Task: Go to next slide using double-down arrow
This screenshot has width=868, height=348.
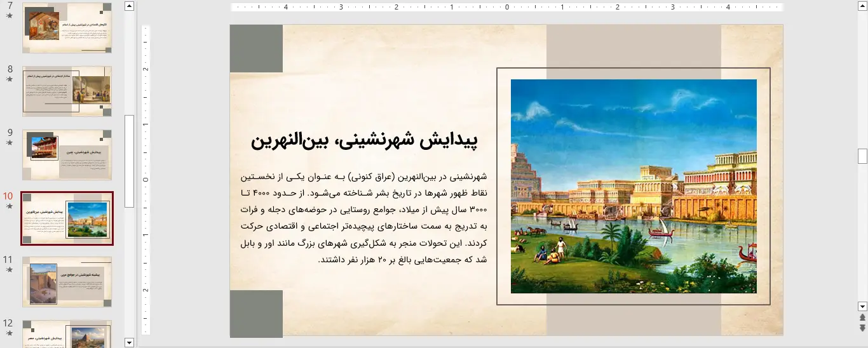Action: click(862, 327)
